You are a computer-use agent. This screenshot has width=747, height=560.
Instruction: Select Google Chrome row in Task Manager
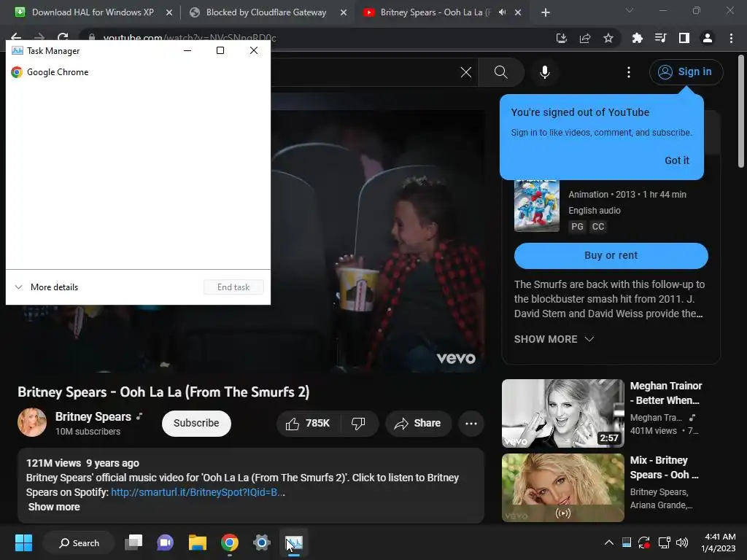tap(138, 72)
